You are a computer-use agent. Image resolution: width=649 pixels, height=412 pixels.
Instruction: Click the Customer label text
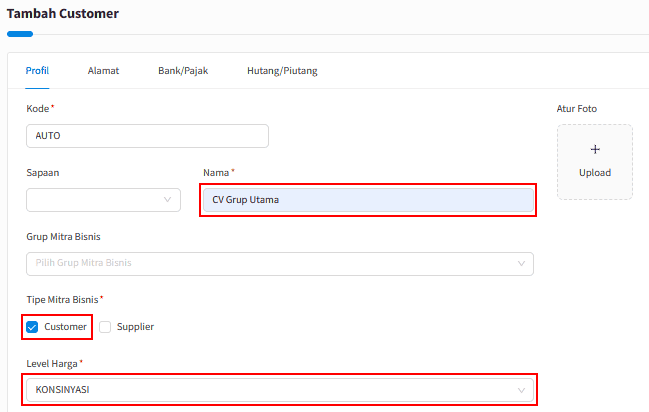click(x=65, y=327)
